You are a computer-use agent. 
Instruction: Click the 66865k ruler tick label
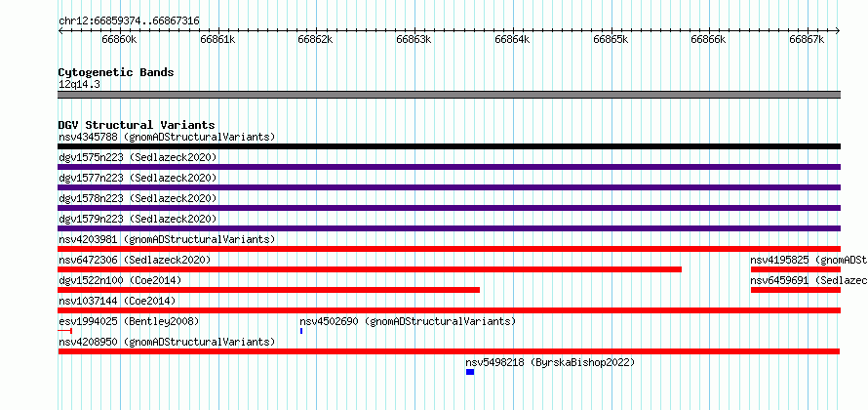[611, 39]
